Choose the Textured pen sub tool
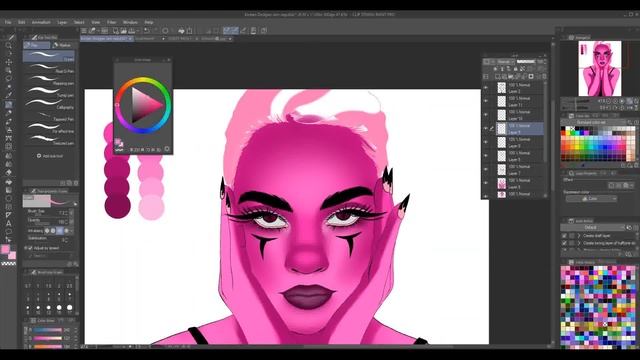This screenshot has width=640, height=360. point(49,140)
